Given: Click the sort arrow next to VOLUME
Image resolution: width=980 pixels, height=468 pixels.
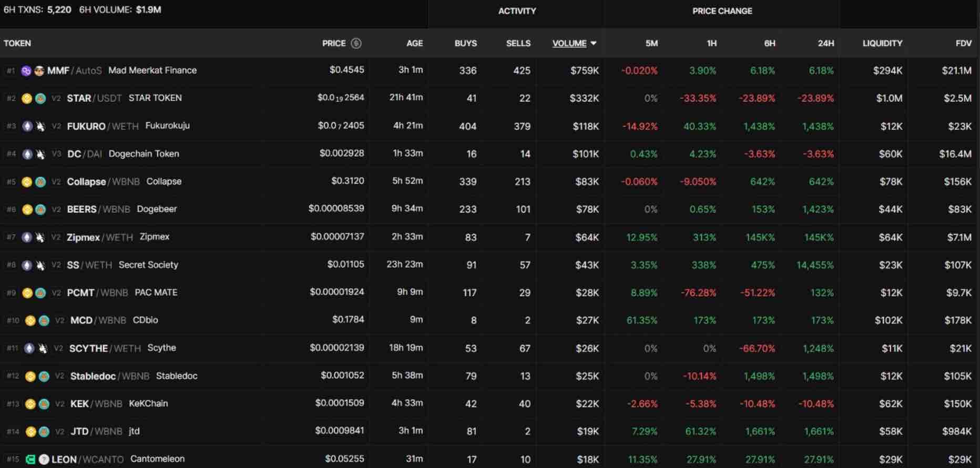Looking at the screenshot, I should [594, 43].
